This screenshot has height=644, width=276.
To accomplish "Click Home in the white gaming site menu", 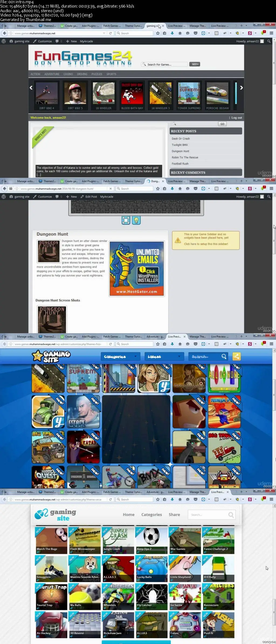I will 129,514.
